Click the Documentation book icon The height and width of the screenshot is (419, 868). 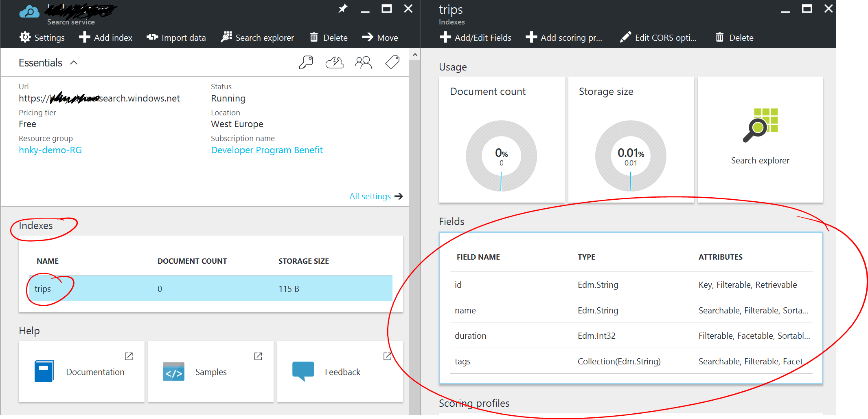(44, 371)
